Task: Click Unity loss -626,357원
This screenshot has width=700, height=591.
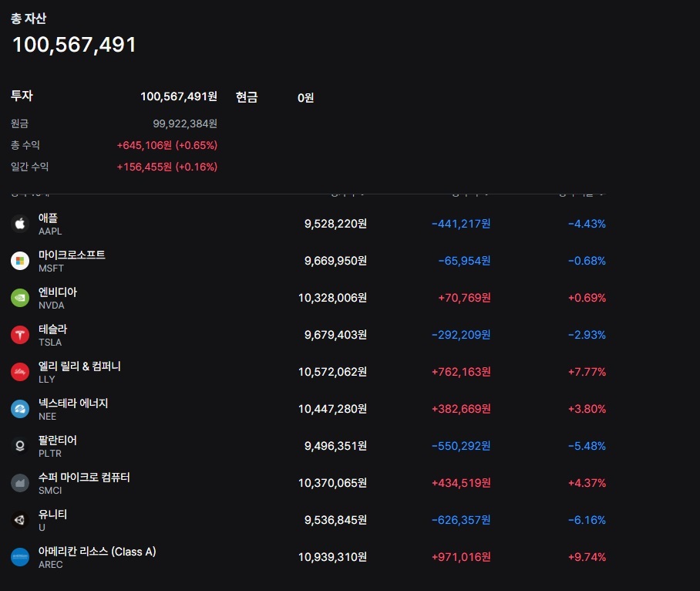Action: click(461, 520)
